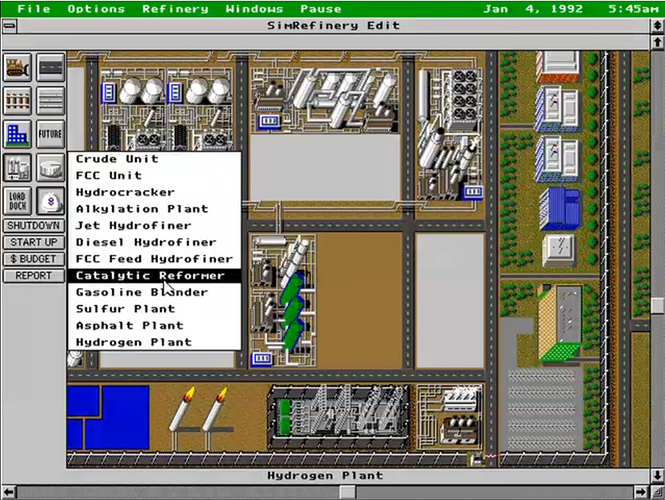Open the $ BUDGET panel
The width and height of the screenshot is (665, 500).
coord(34,259)
